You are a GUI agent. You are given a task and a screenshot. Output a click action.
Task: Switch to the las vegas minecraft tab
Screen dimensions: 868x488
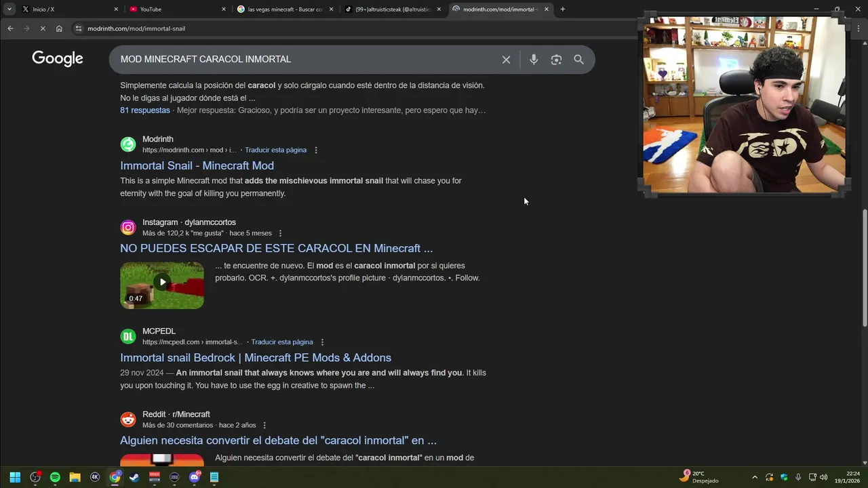285,9
